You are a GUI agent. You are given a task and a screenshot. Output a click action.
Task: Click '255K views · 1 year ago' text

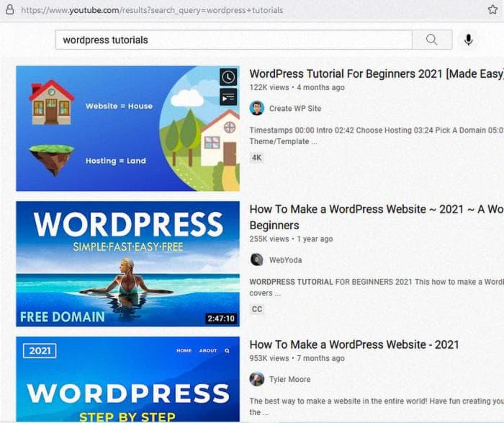pyautogui.click(x=291, y=239)
